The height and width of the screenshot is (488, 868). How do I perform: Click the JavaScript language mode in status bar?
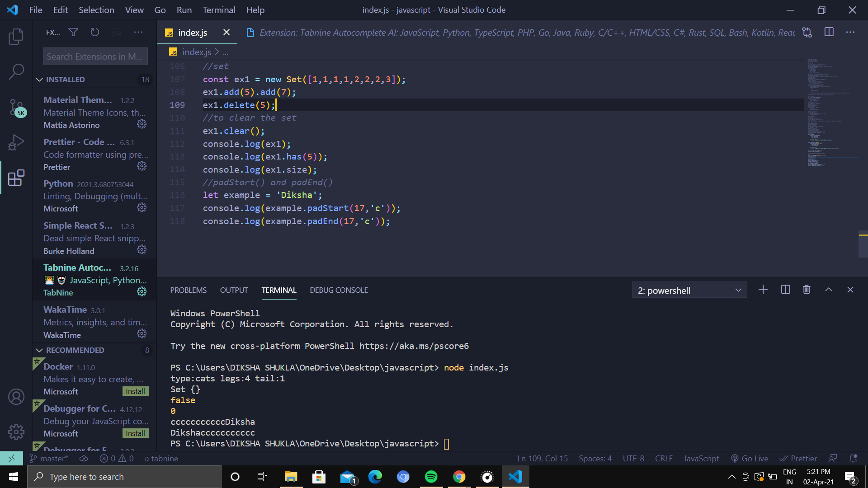[x=701, y=458]
